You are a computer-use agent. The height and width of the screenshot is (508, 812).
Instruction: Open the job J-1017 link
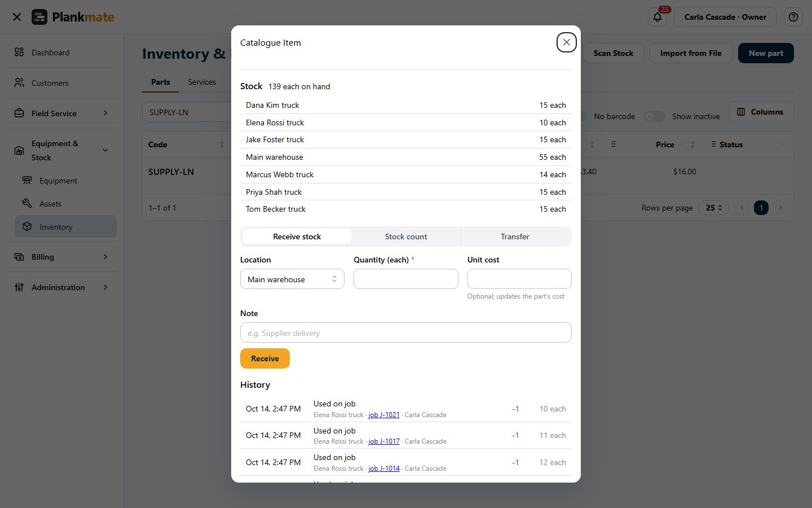(384, 441)
